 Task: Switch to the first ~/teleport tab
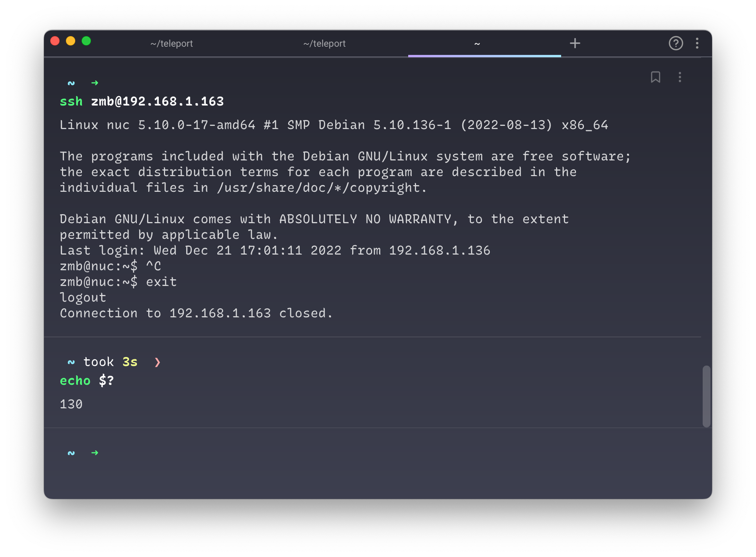point(171,44)
